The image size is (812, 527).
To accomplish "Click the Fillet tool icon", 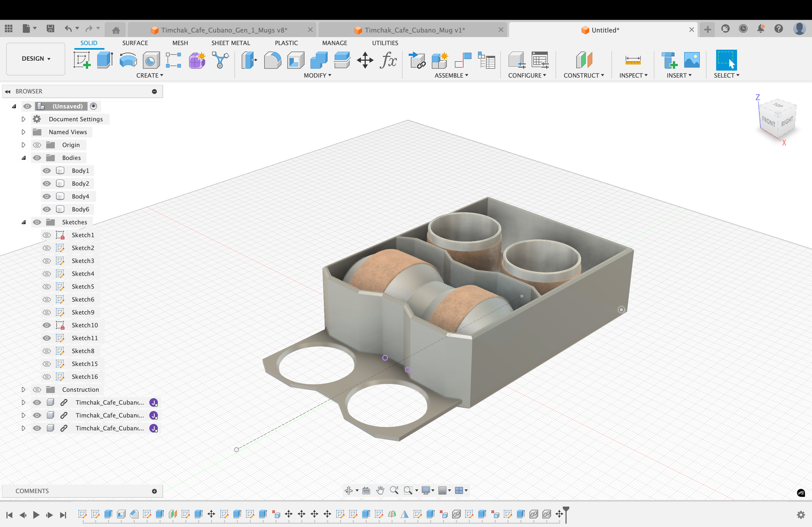I will [272, 60].
